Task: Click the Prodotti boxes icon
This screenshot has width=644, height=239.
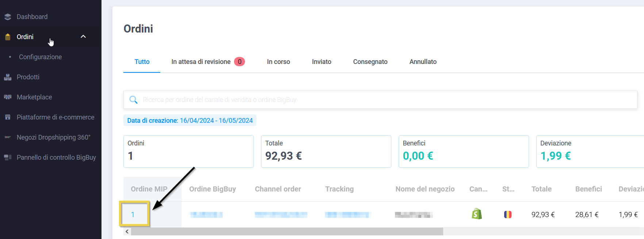Action: tap(8, 77)
